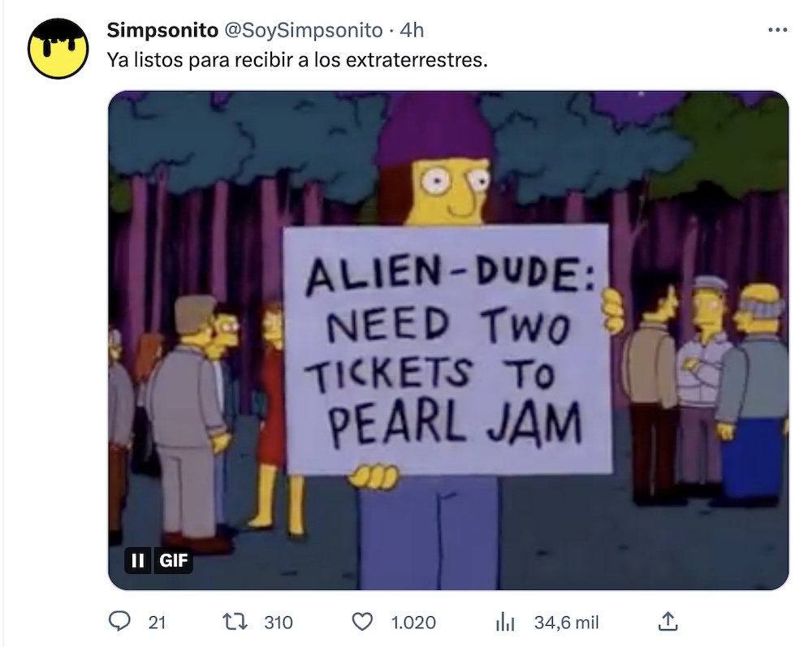Open Simpsonito profile avatar

pyautogui.click(x=58, y=49)
